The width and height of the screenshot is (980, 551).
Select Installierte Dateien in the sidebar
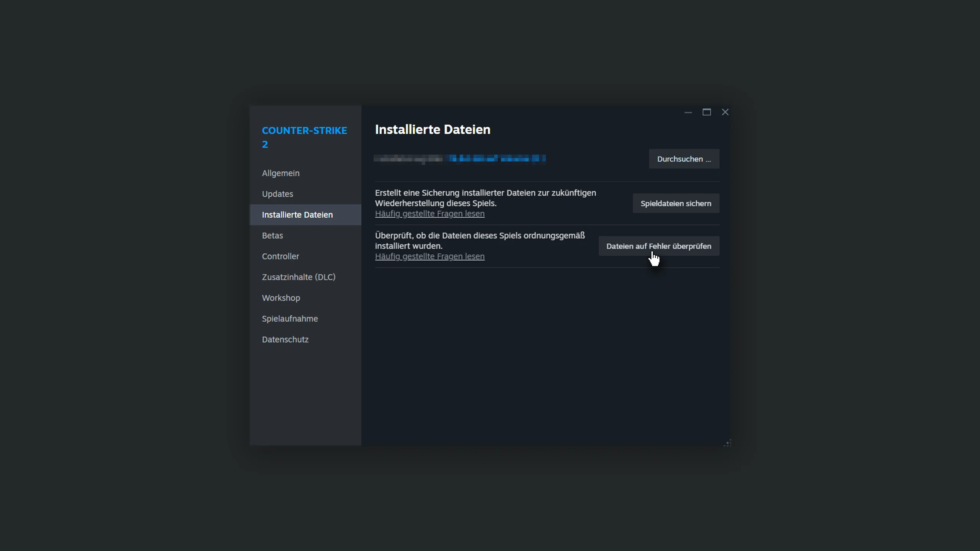[305, 215]
